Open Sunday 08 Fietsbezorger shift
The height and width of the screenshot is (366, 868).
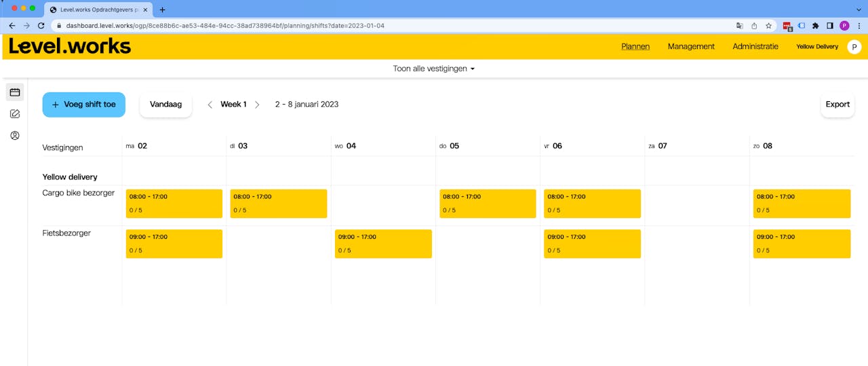tap(802, 244)
